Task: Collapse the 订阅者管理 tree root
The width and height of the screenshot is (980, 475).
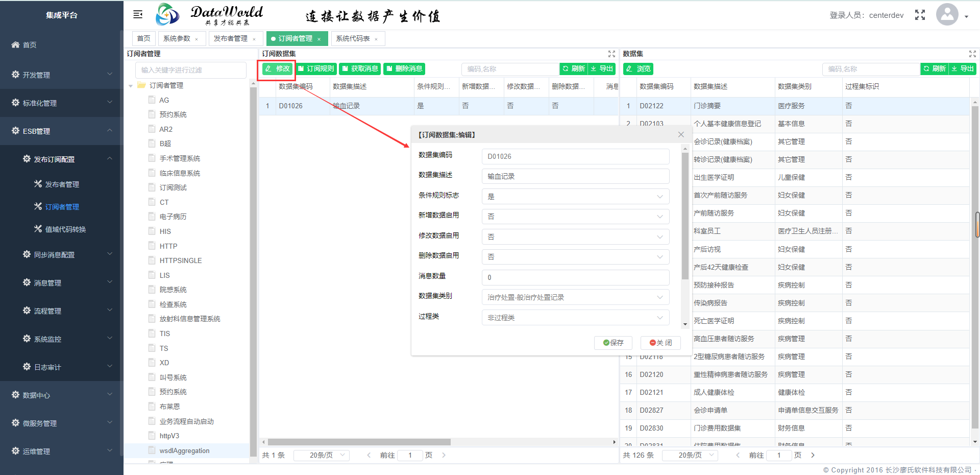Action: [131, 86]
